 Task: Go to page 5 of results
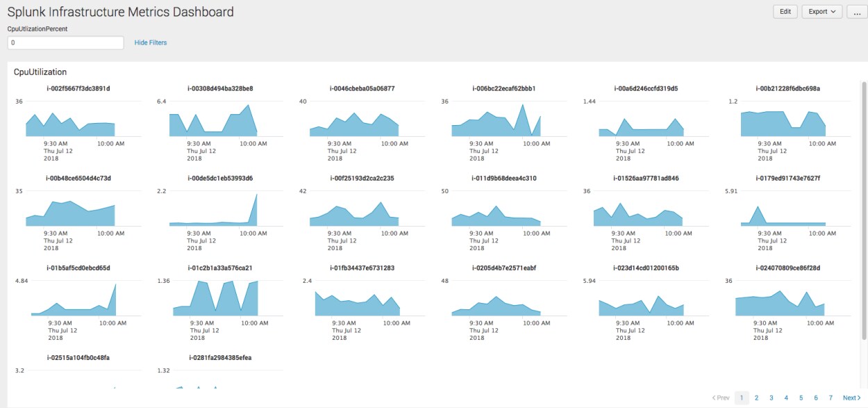coord(801,398)
